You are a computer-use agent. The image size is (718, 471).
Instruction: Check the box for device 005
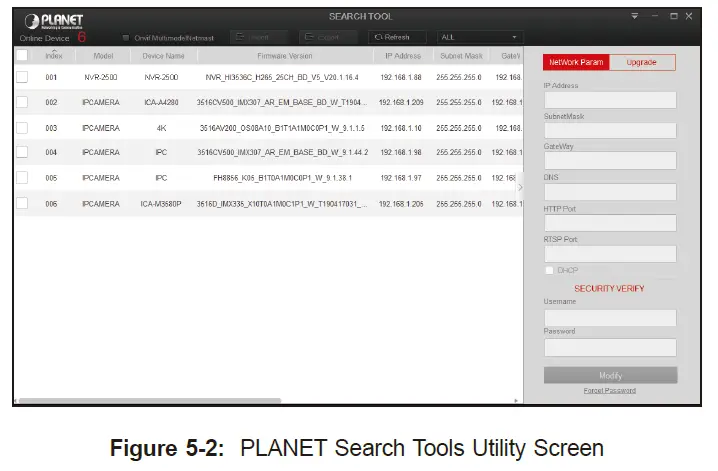(22, 178)
